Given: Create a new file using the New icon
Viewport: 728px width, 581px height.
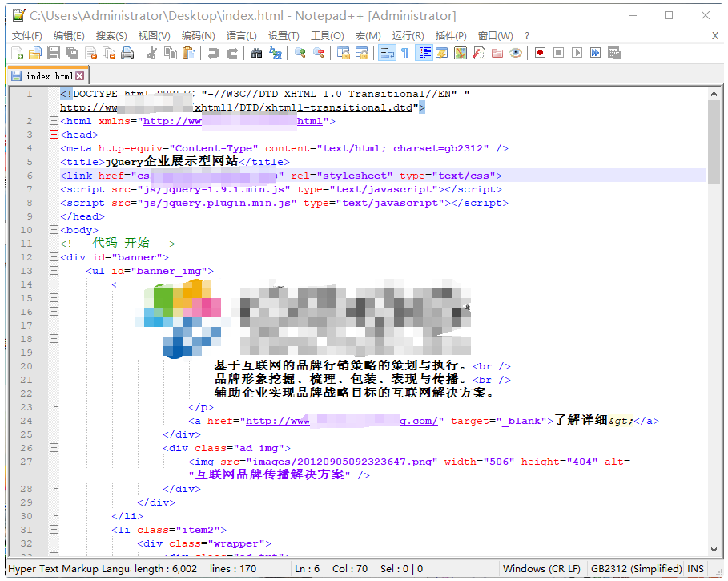Looking at the screenshot, I should coord(17,53).
